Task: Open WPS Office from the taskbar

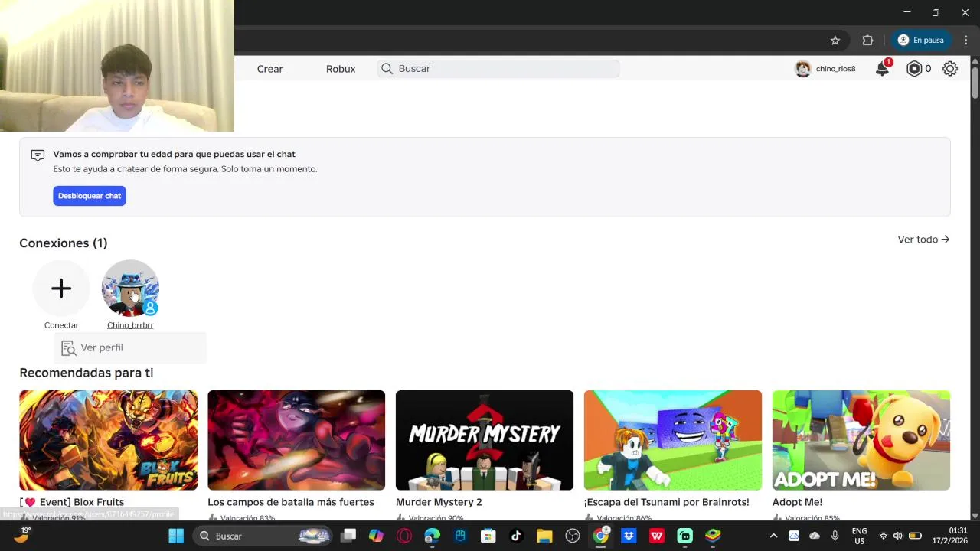Action: pyautogui.click(x=657, y=536)
